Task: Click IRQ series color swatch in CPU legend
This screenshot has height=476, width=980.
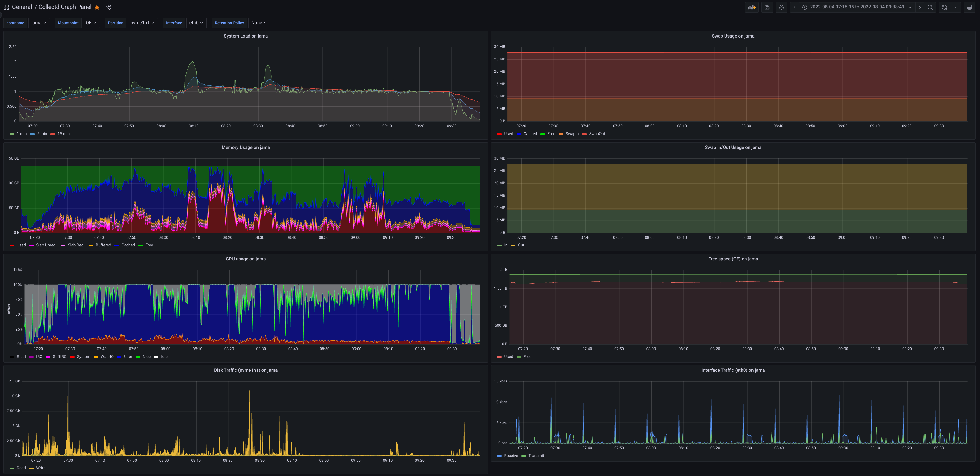Action: tap(32, 357)
